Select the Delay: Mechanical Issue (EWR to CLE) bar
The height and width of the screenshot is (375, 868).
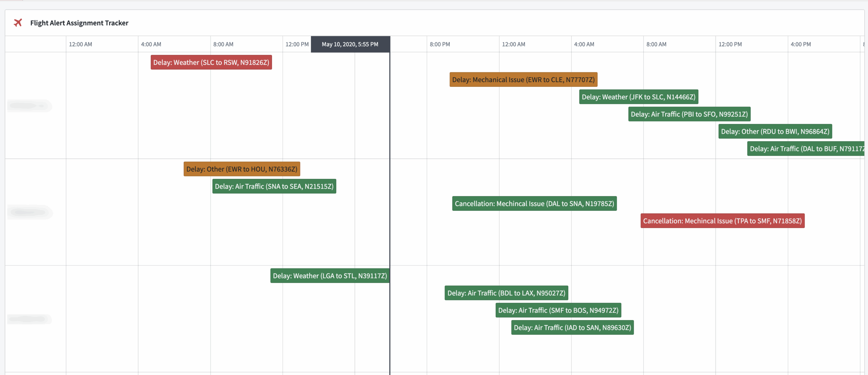[523, 79]
